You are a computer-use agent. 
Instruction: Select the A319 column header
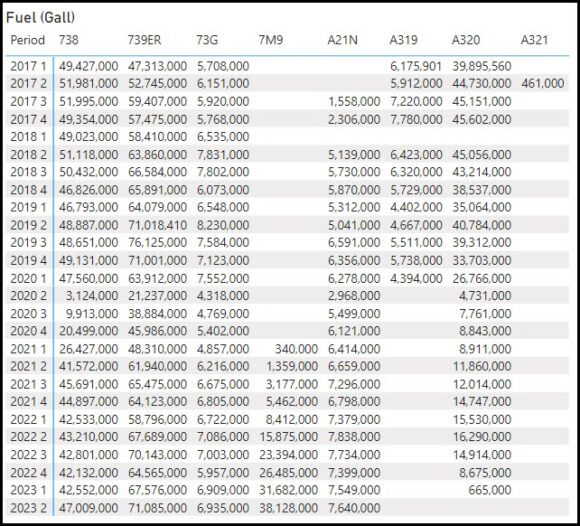point(404,40)
